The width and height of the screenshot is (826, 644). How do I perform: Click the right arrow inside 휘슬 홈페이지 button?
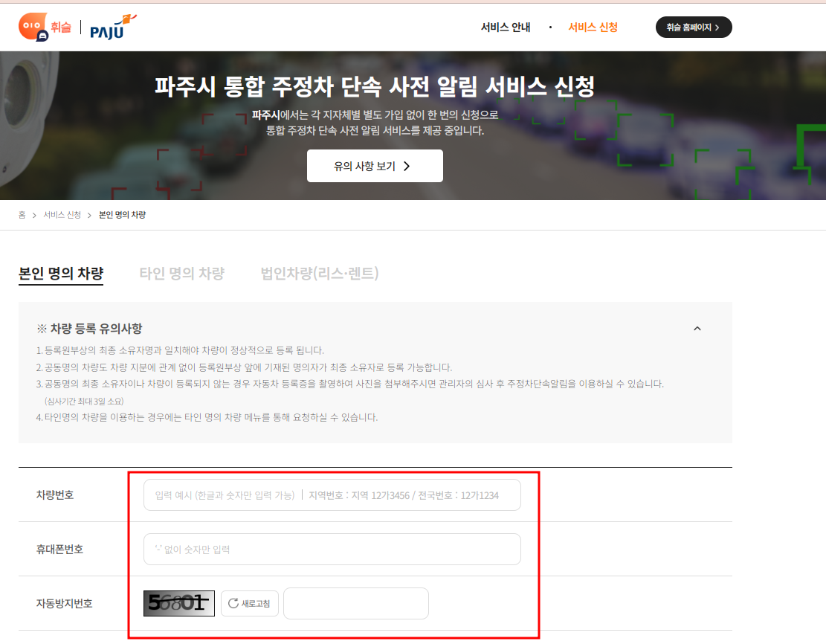718,27
